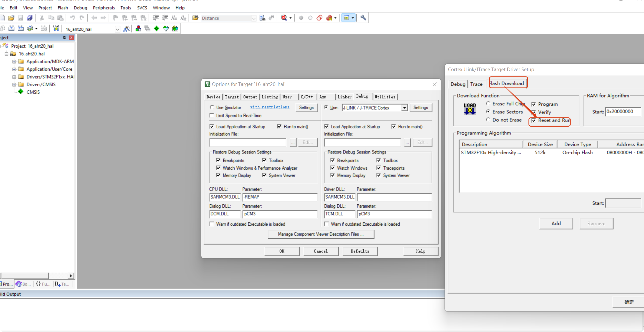Click the RAM for Algorithm Start field

(x=623, y=112)
